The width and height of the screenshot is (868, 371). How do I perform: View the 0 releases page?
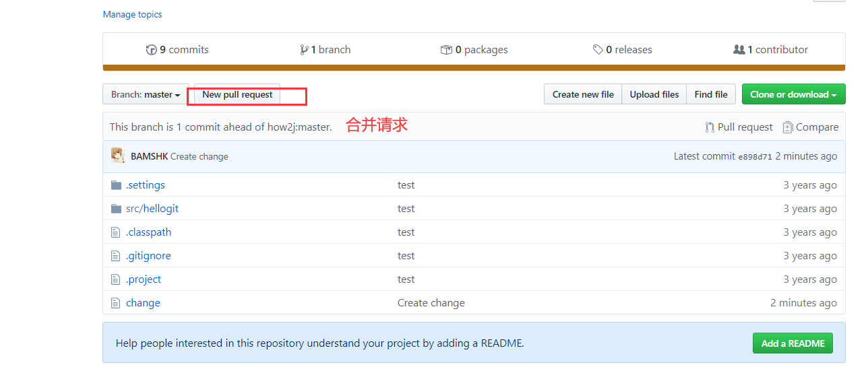tap(622, 49)
